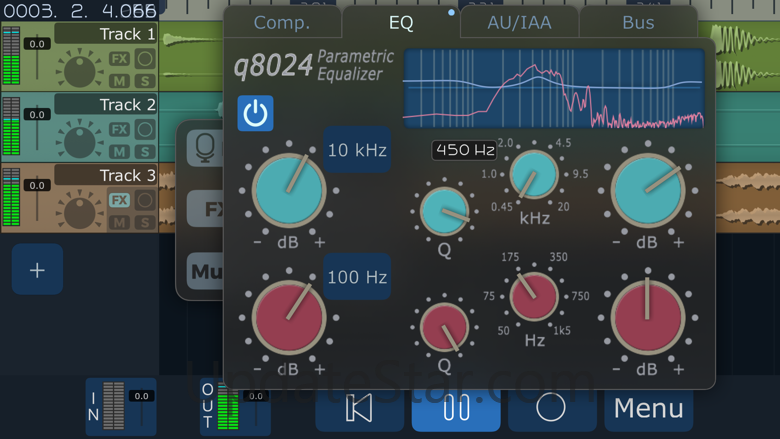Click the teal high shelf dB knob

pyautogui.click(x=289, y=190)
